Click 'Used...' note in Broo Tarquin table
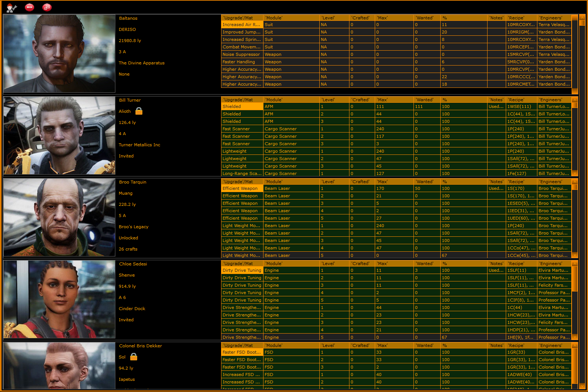This screenshot has height=392, width=588. 496,188
